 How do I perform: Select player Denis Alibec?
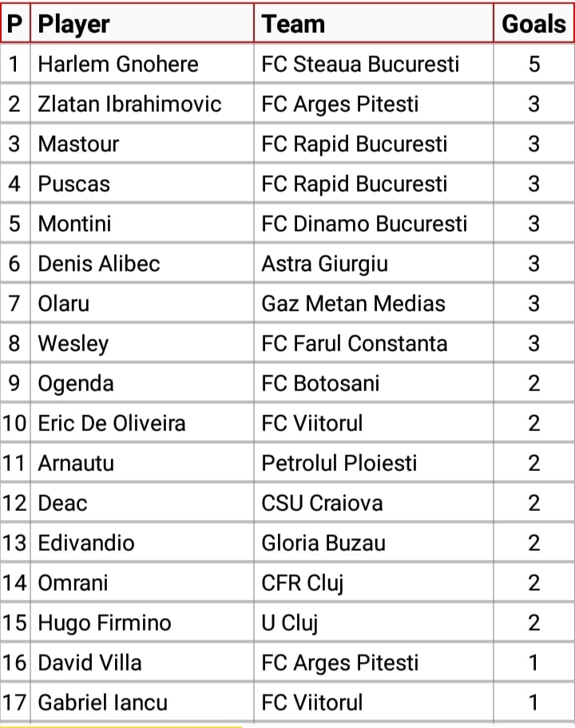tap(99, 263)
